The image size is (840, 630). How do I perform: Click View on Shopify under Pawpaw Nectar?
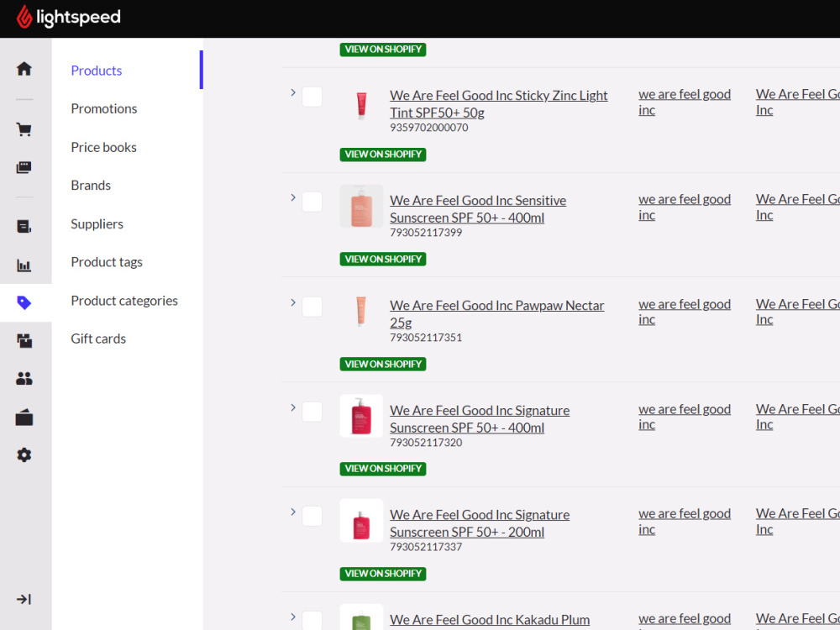[x=383, y=365]
